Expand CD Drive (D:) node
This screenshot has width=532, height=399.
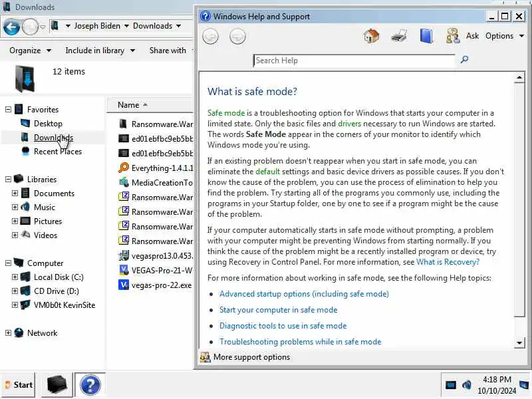15,291
